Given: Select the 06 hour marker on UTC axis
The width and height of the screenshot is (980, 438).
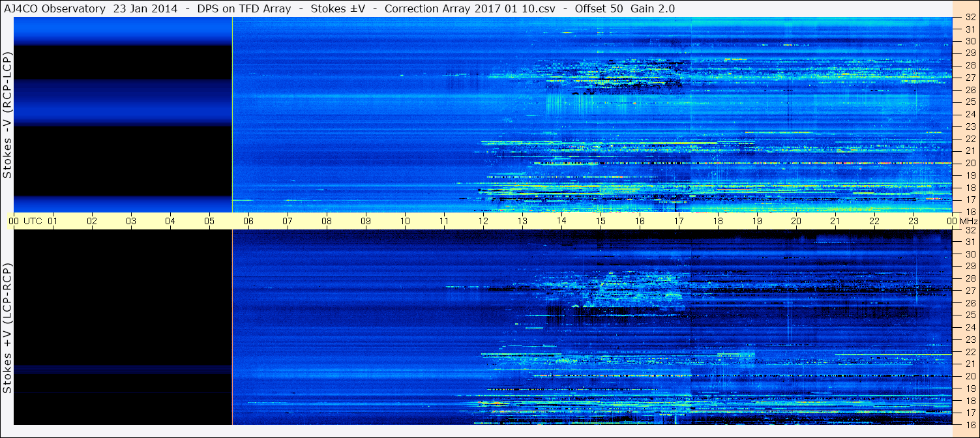Looking at the screenshot, I should coord(248,221).
